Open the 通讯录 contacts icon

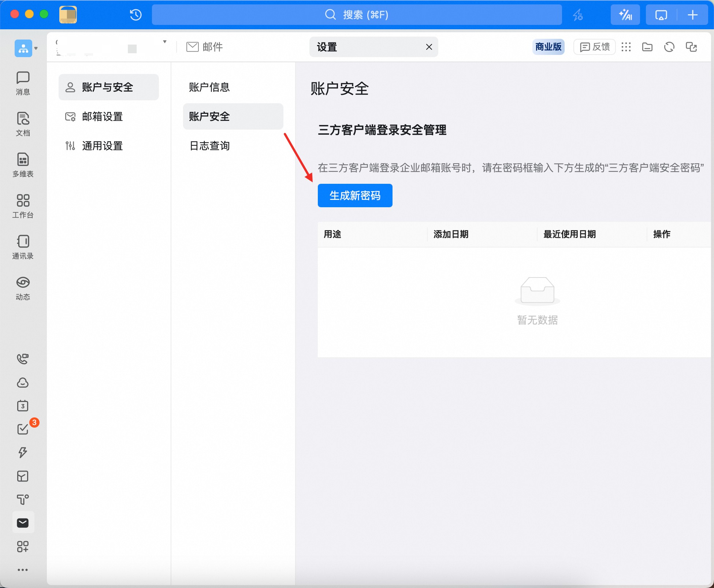coord(23,247)
